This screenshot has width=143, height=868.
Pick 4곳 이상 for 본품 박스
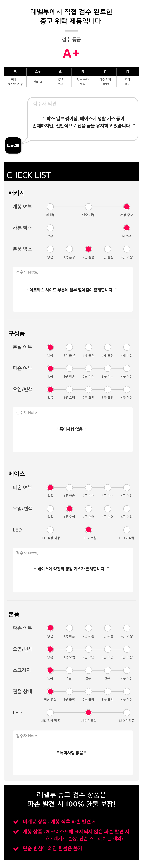pyautogui.click(x=127, y=249)
